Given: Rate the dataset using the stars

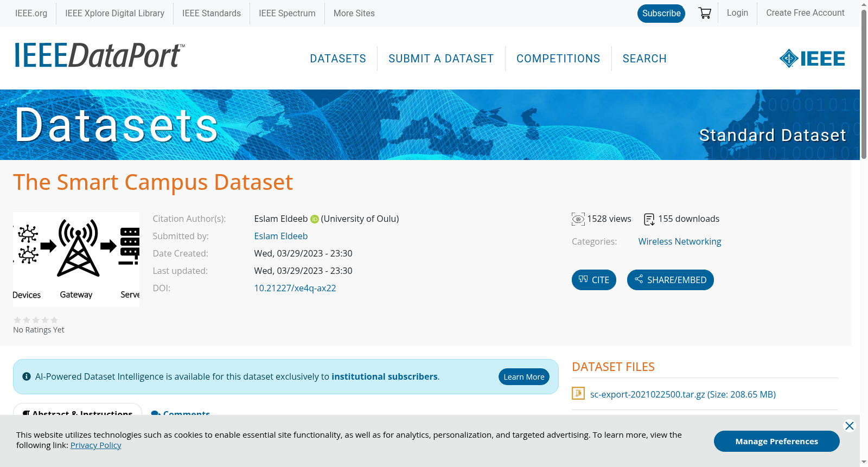Looking at the screenshot, I should [36, 320].
